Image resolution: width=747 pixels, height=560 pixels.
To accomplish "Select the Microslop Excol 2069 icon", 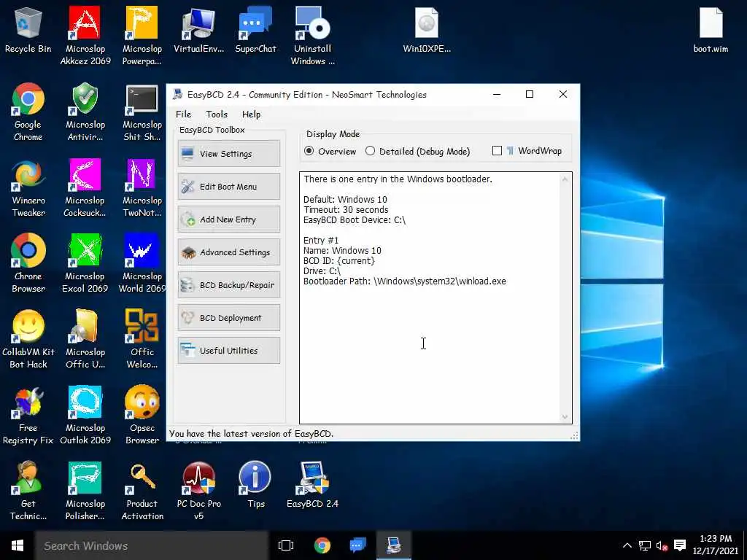I will tap(85, 264).
